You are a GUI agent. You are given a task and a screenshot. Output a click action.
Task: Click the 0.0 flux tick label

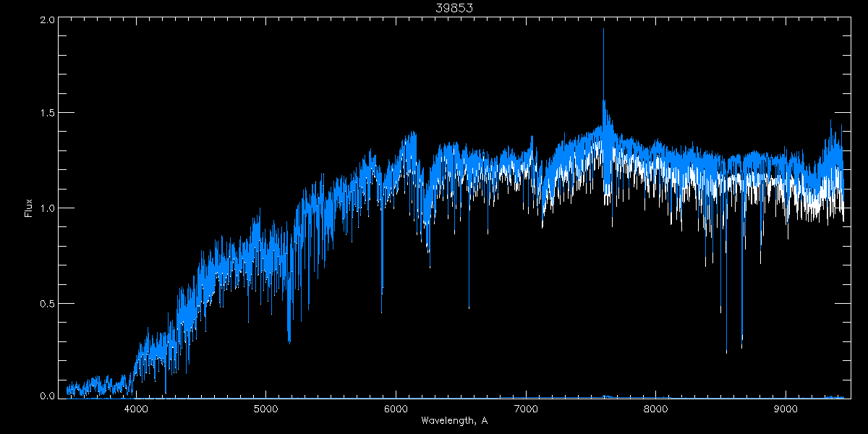pos(48,396)
